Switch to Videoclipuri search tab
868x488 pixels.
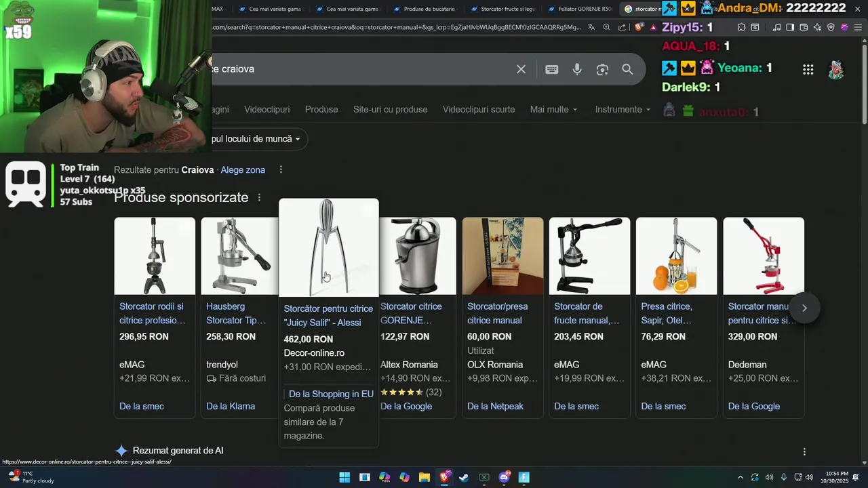click(x=267, y=109)
